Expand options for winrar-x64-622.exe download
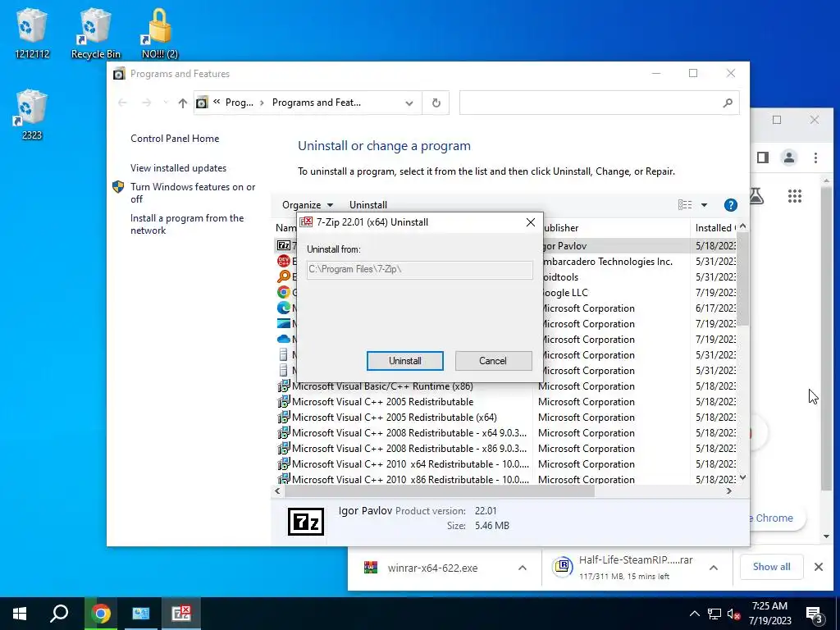This screenshot has height=630, width=840. click(523, 568)
